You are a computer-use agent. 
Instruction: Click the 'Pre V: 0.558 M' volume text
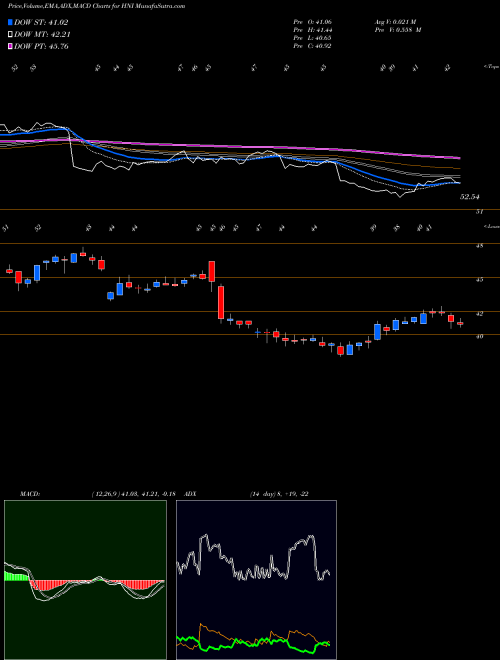point(398,30)
